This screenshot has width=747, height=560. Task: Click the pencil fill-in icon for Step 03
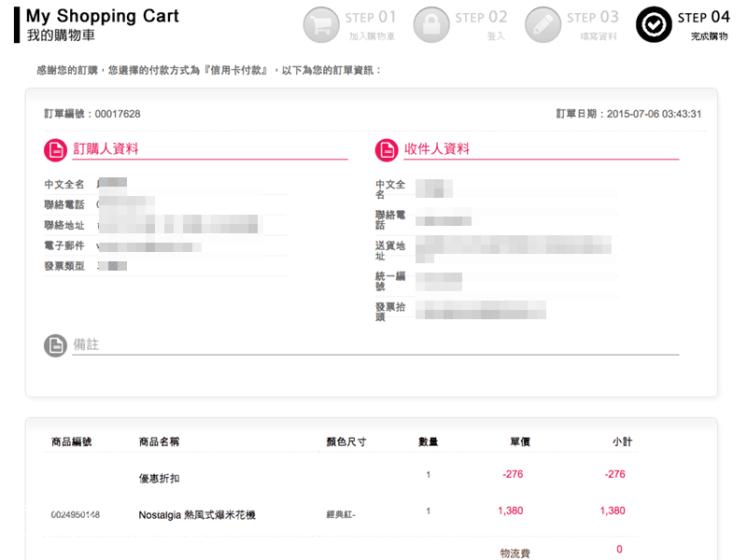[x=543, y=25]
